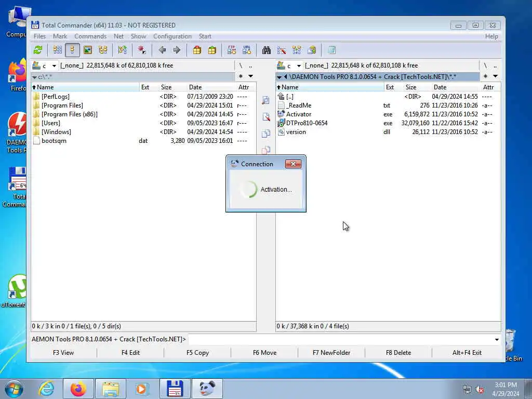Click the multi-rename tool toolbar icon
Screen dimensions: 532x399
(x=282, y=50)
